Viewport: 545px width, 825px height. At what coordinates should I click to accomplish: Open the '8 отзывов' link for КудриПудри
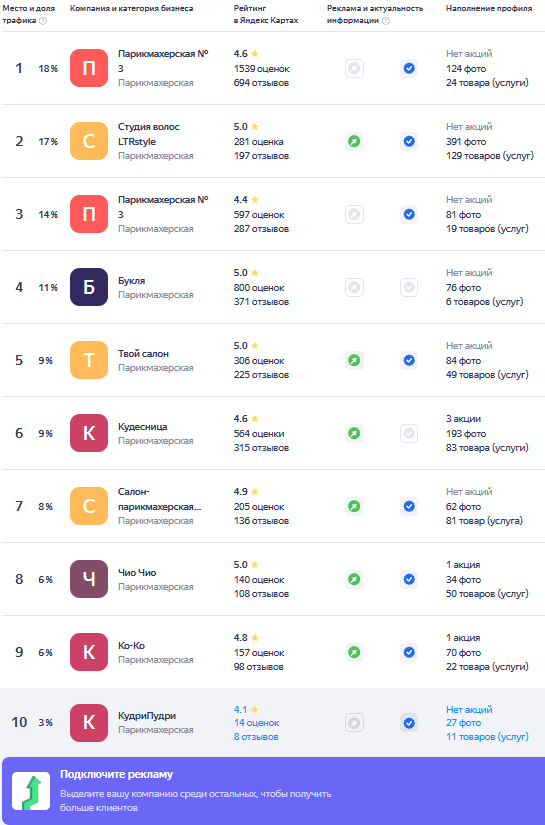click(256, 737)
